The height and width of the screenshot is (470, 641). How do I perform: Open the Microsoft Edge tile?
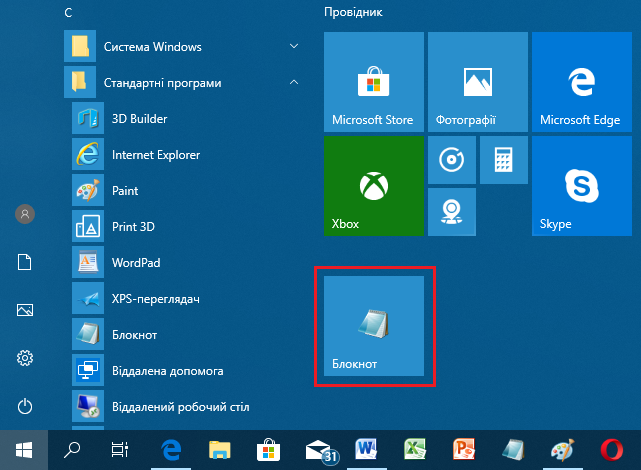(582, 82)
